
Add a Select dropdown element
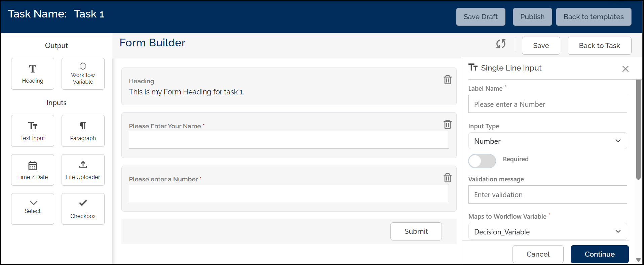click(33, 209)
